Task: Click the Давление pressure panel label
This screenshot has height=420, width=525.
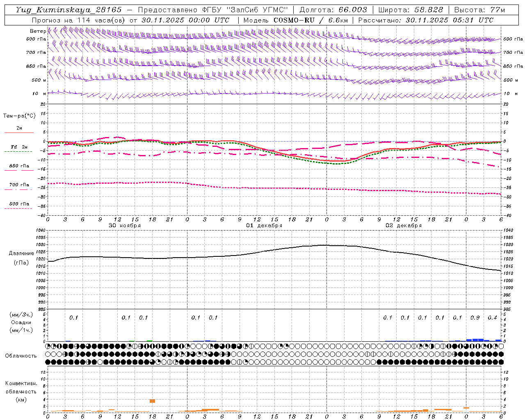Action: point(21,253)
